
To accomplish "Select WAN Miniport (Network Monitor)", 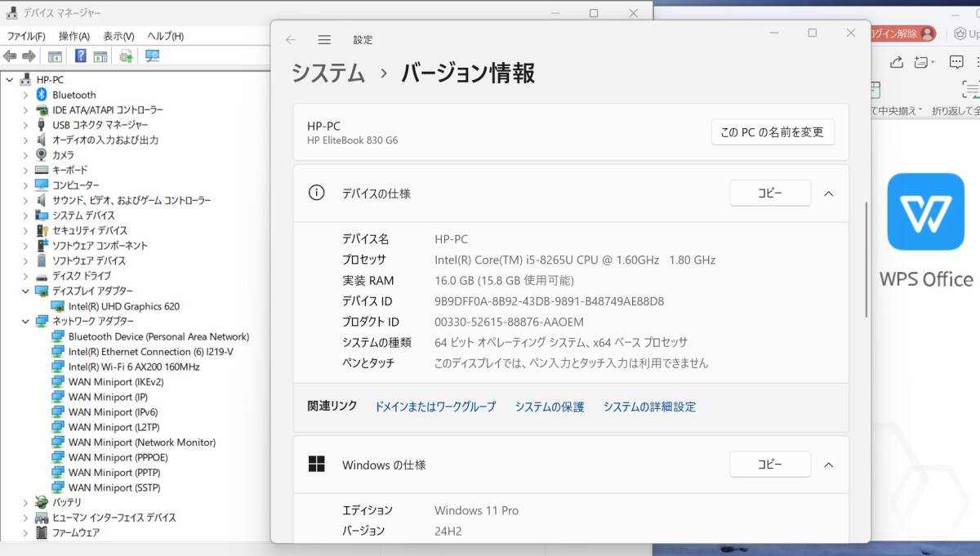I will click(x=142, y=442).
